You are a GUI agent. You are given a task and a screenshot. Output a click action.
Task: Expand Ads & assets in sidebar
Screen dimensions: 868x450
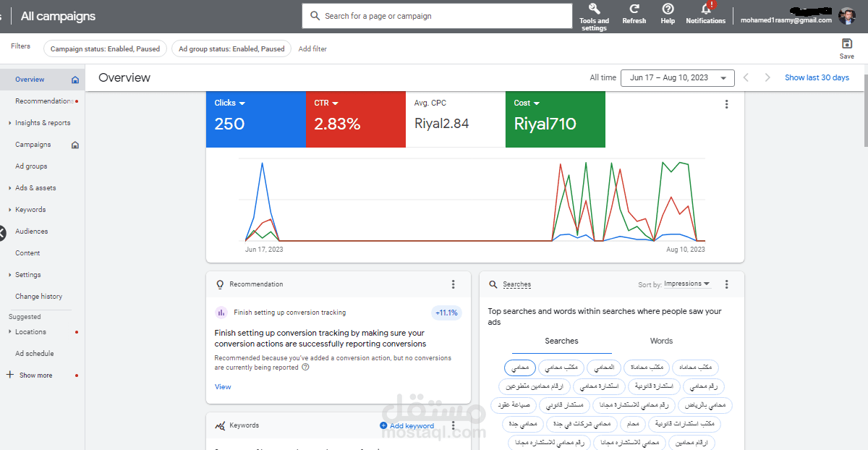[x=10, y=188]
